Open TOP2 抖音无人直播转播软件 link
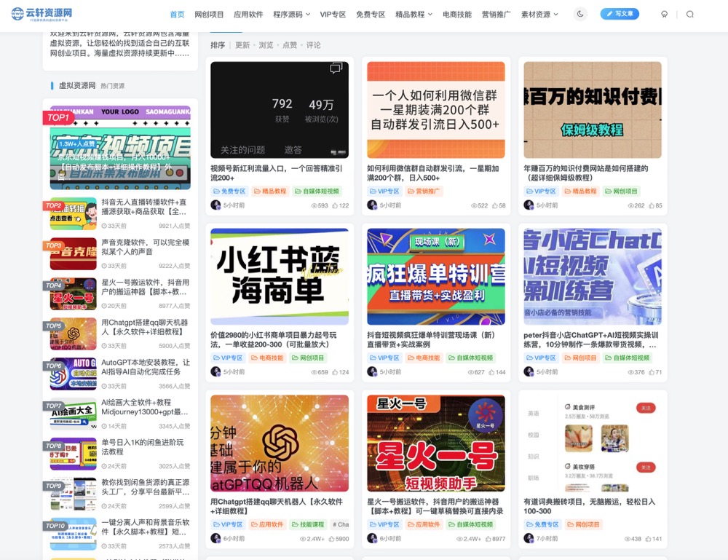The image size is (728, 560). [144, 207]
